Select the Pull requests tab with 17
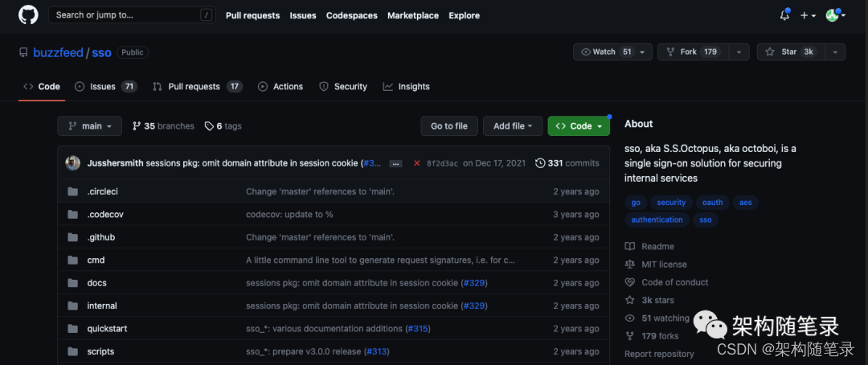868x365 pixels. (x=198, y=86)
